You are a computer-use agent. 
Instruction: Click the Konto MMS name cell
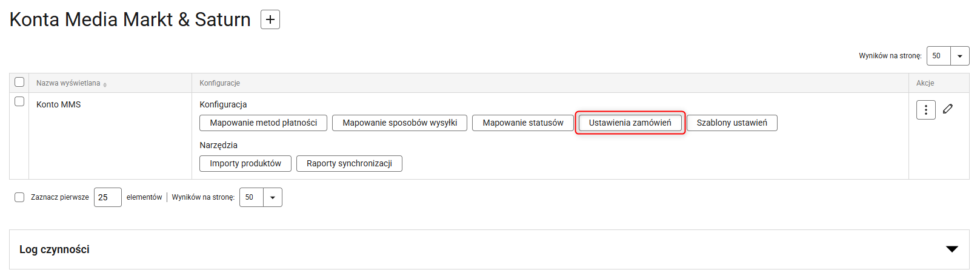pos(110,136)
